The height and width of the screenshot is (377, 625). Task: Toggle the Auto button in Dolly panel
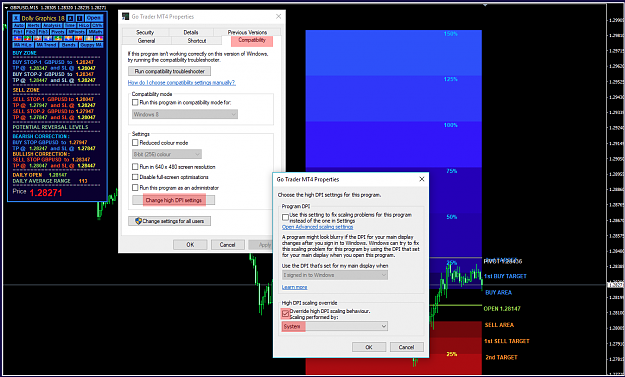[18, 26]
